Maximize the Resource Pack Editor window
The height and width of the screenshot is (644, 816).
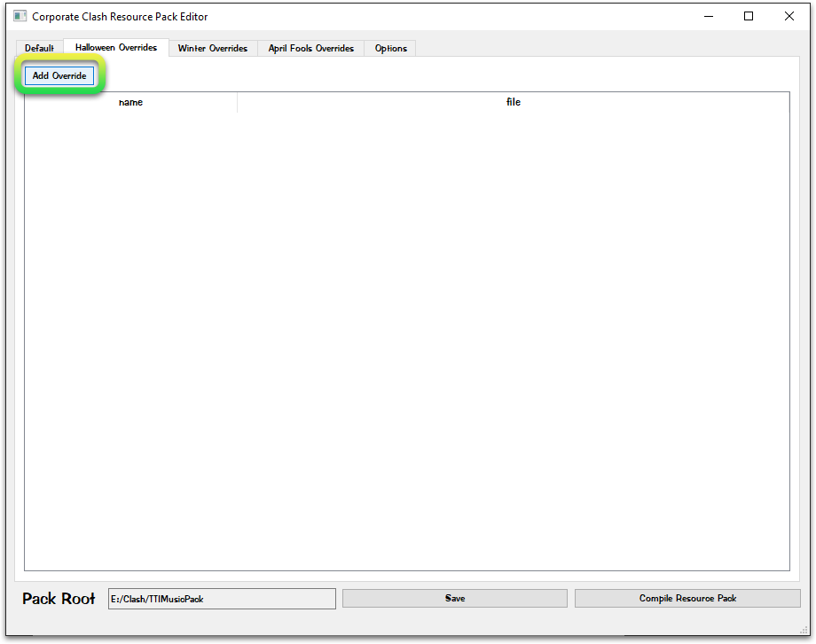tap(749, 16)
